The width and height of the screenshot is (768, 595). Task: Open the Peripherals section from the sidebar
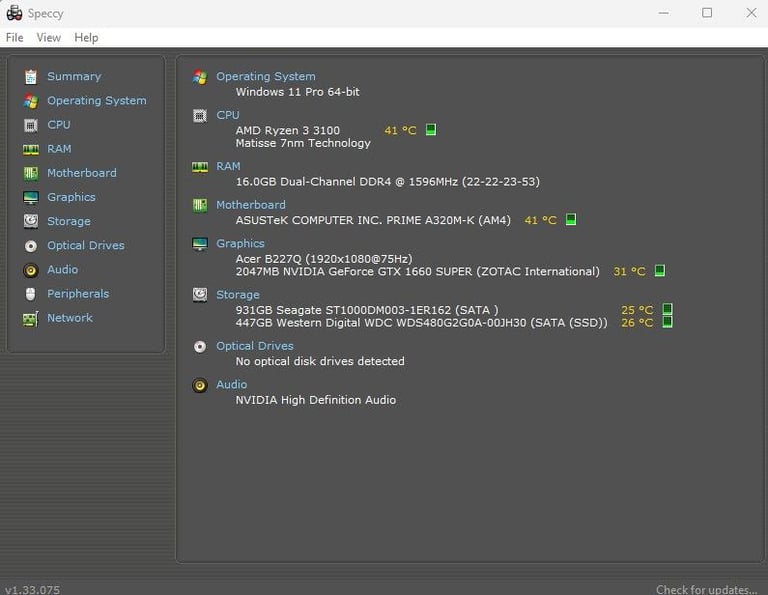[x=78, y=294]
